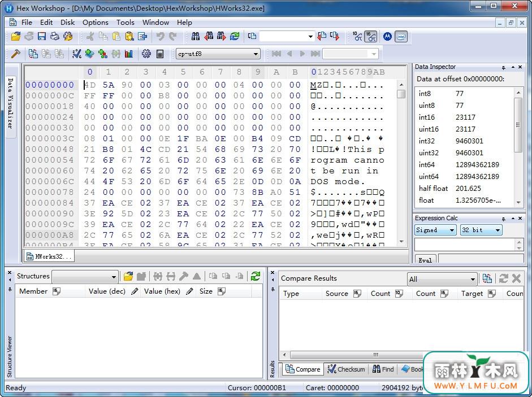Toggle hex offsets glasses icon
The image size is (532, 397).
tap(370, 36)
